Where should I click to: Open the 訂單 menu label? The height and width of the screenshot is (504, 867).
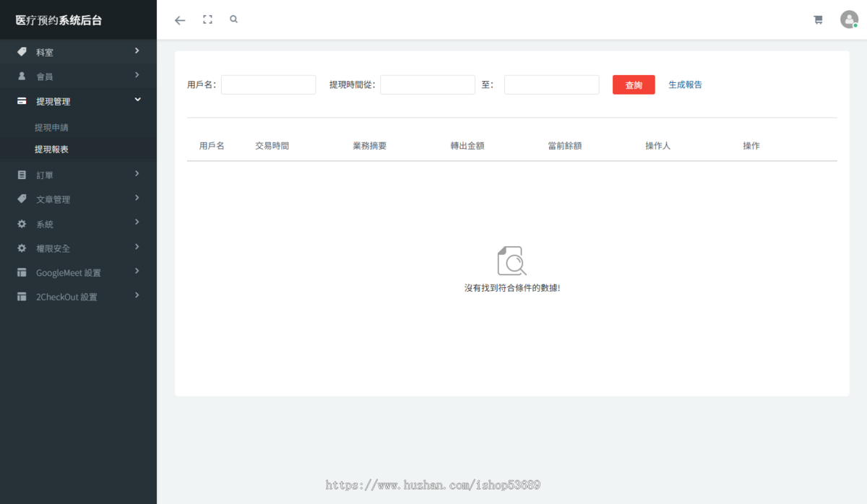(45, 175)
